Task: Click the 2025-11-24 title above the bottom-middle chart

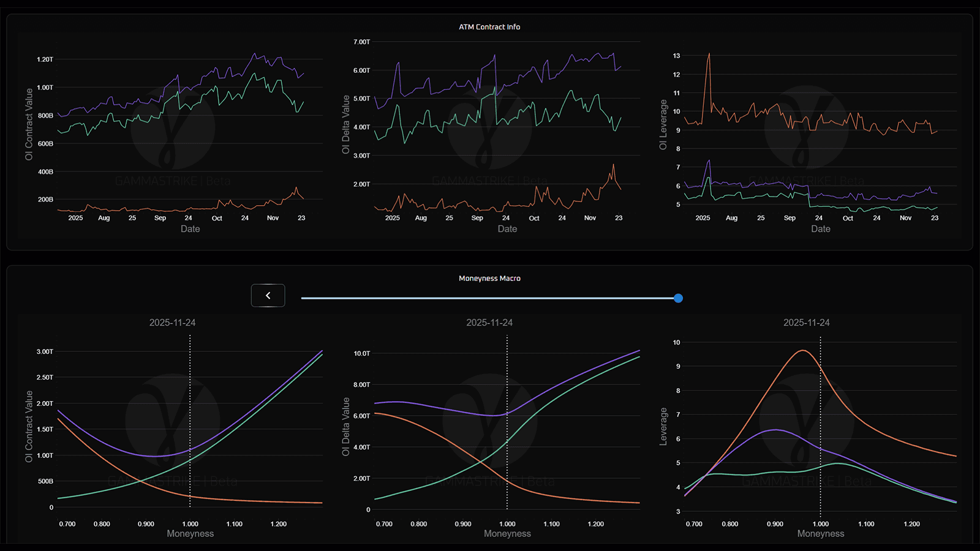Action: 489,323
